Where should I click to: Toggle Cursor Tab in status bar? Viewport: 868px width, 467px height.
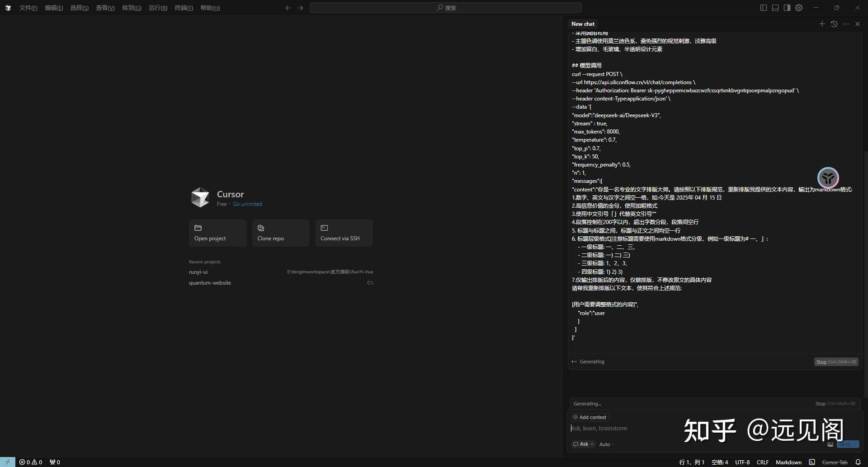click(835, 462)
